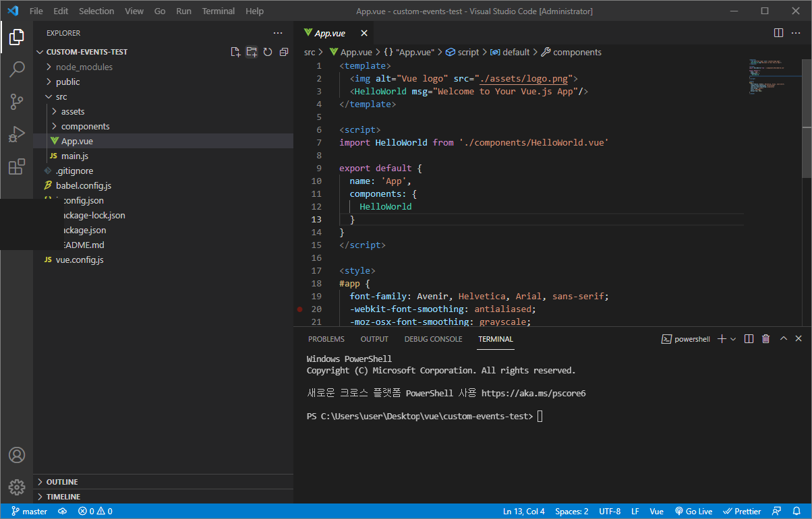Image resolution: width=812 pixels, height=519 pixels.
Task: Click the script breadcrumb item
Action: 463,52
